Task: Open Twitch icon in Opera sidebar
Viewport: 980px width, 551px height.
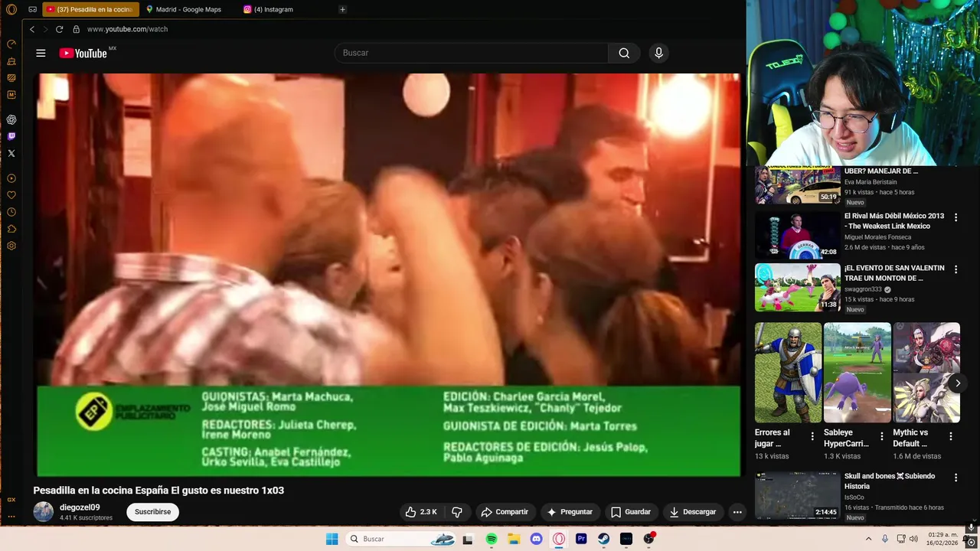Action: 11,136
